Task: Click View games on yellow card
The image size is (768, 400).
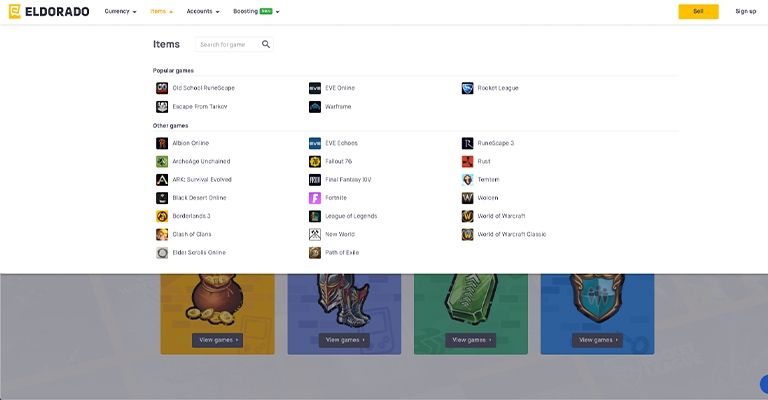Action: coord(217,340)
